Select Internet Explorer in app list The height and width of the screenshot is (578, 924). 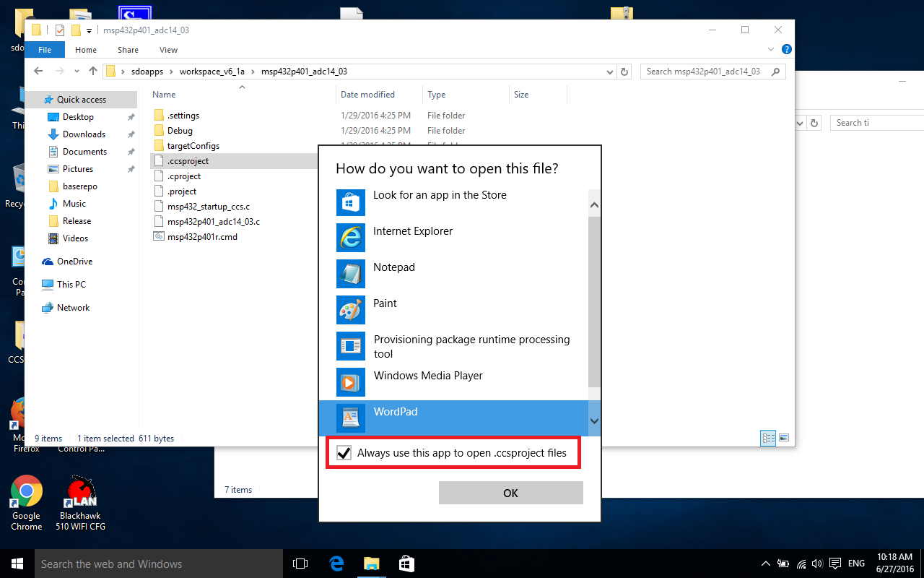pyautogui.click(x=453, y=238)
